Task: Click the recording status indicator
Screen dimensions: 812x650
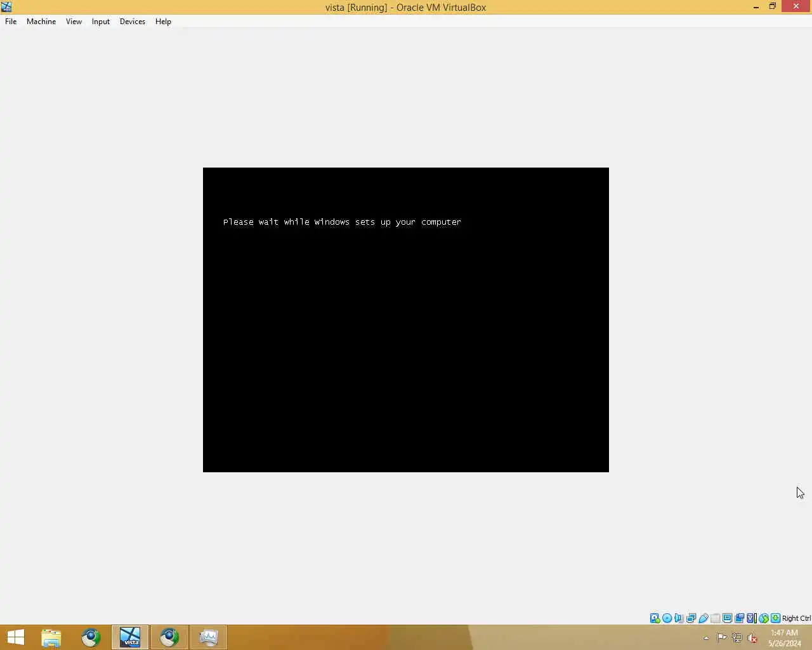Action: pyautogui.click(x=739, y=618)
